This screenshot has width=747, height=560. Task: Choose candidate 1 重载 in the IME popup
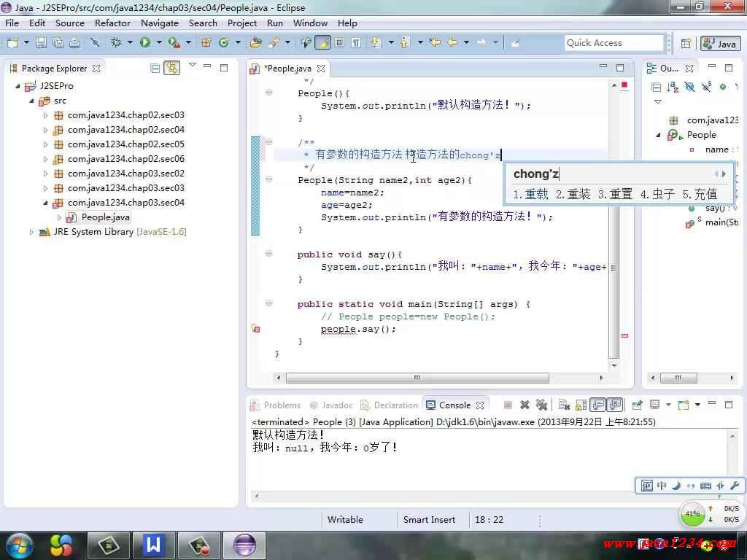point(531,194)
